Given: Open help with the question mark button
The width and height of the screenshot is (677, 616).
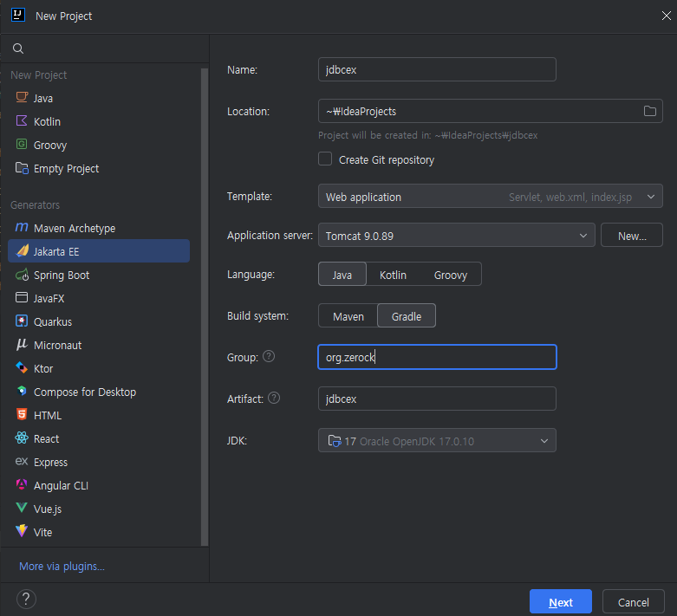Looking at the screenshot, I should 26,599.
